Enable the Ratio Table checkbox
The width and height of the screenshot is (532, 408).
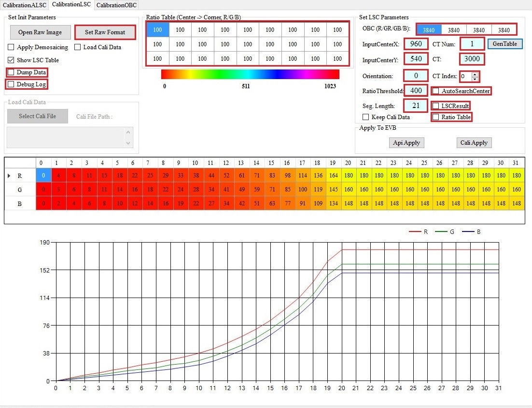pyautogui.click(x=437, y=117)
